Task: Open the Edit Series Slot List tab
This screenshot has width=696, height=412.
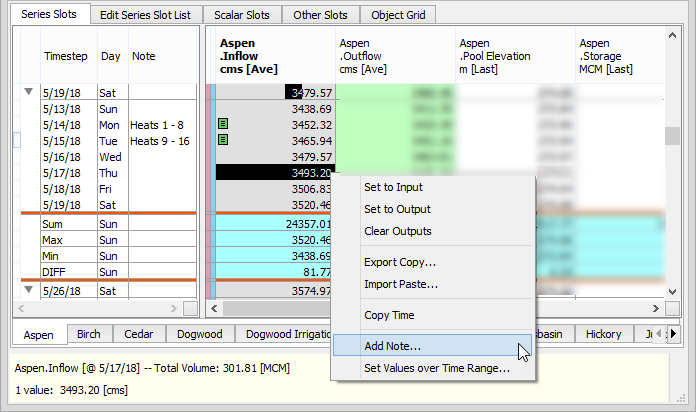Action: point(146,15)
